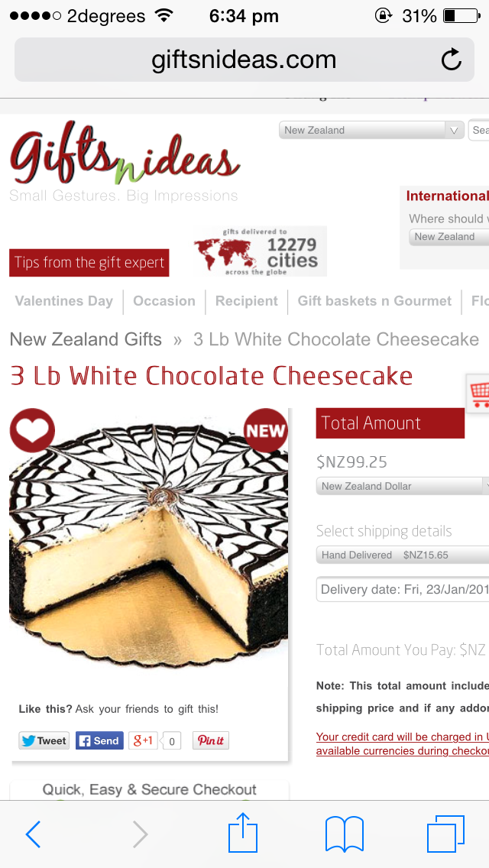Expand the New Zealand Dollar currency dropdown

coord(403,486)
